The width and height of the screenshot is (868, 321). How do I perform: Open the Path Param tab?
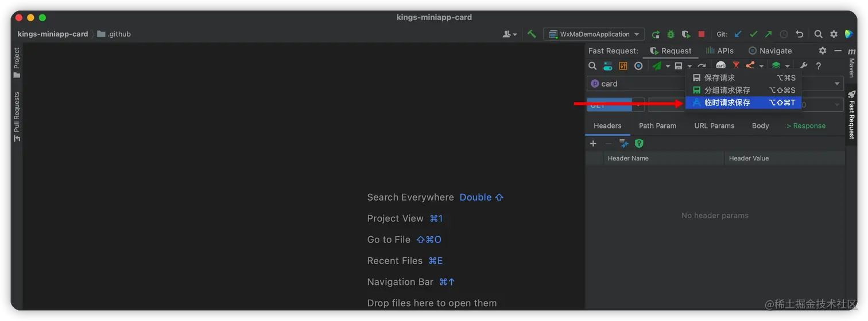[x=657, y=126]
